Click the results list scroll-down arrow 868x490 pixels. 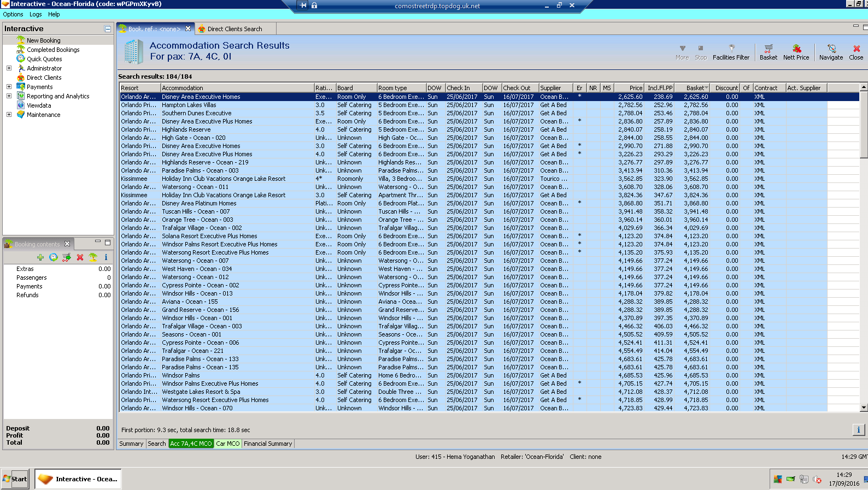[x=864, y=408]
